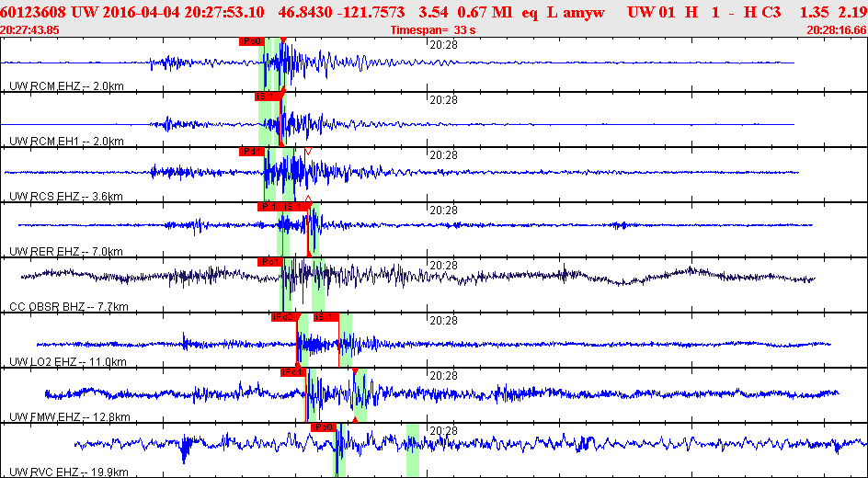This screenshot has width=868, height=478.
Task: Click the analyst name amyw in header
Action: coord(584,12)
